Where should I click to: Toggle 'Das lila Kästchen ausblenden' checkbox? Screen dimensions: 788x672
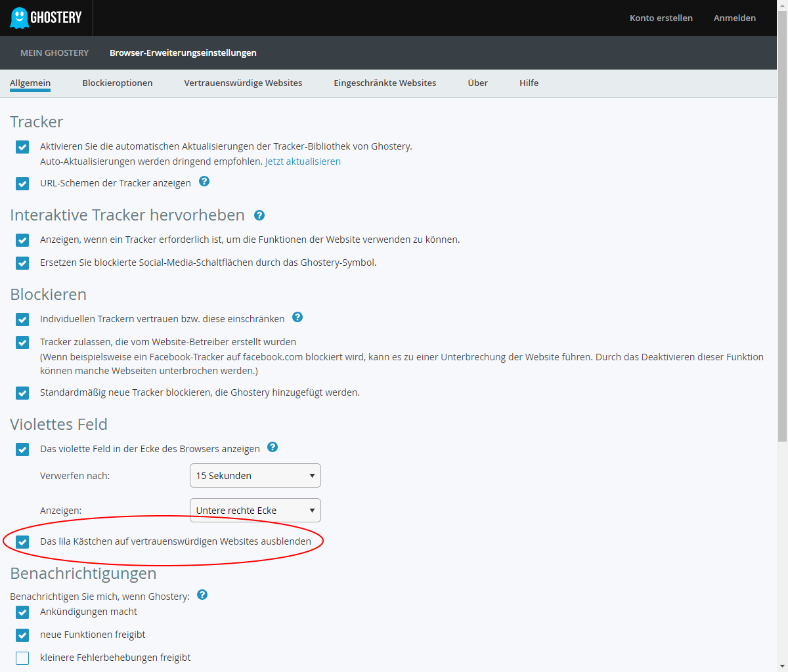[22, 542]
